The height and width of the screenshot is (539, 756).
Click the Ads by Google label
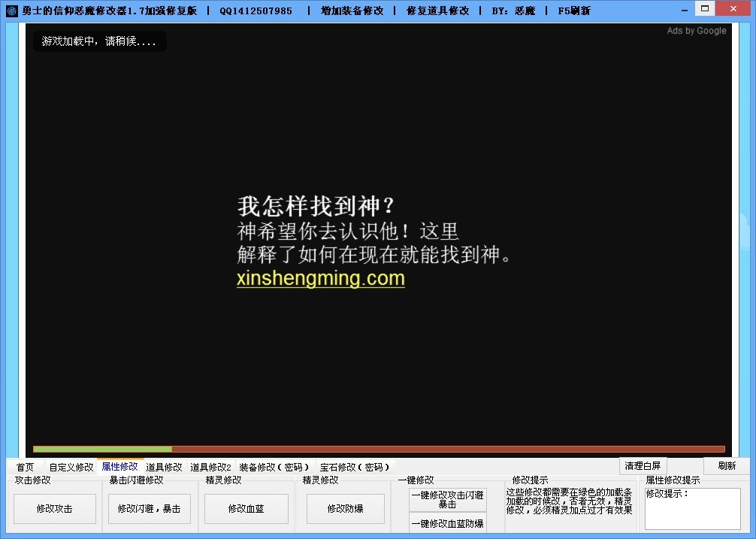tap(696, 30)
